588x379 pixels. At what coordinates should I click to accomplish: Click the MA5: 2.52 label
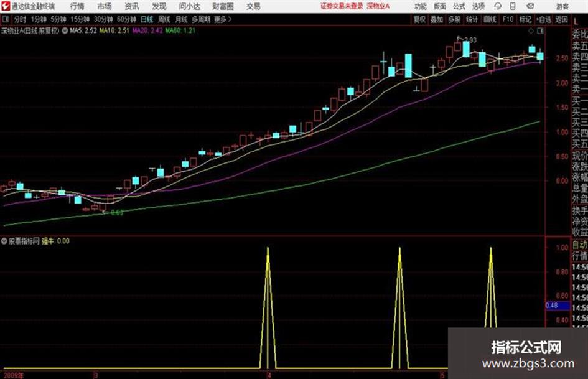pos(83,30)
